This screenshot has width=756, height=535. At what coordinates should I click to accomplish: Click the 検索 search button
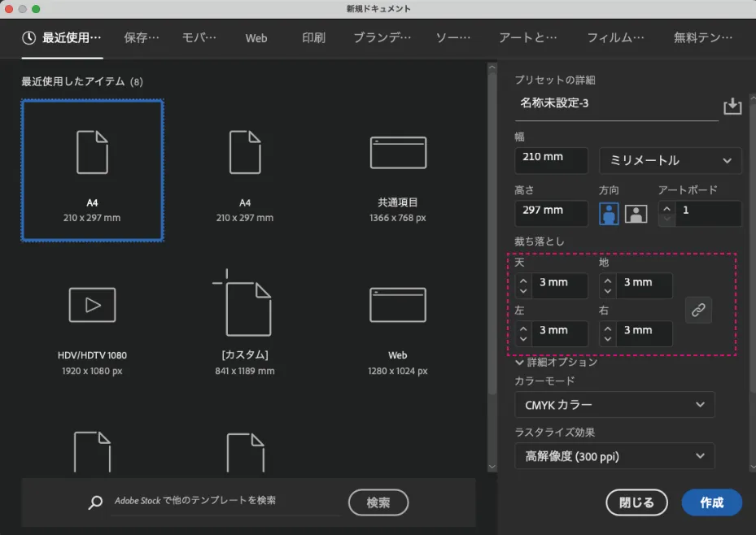[378, 502]
